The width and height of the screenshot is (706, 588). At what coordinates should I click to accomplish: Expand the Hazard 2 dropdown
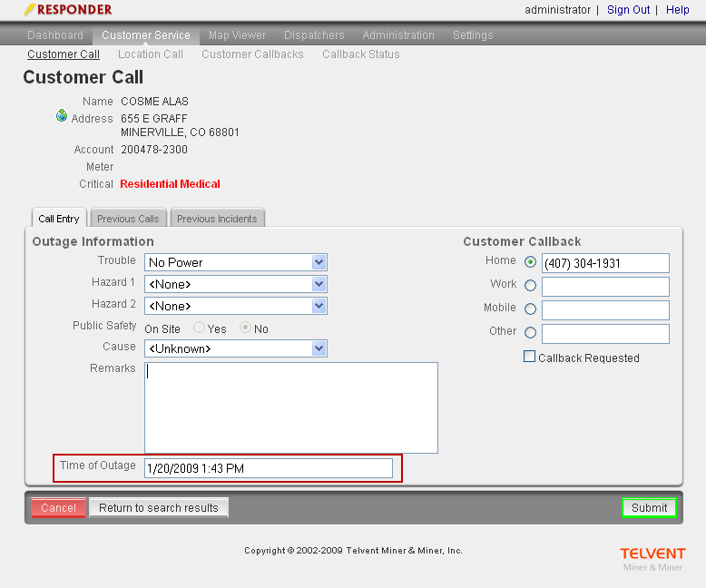[236, 306]
